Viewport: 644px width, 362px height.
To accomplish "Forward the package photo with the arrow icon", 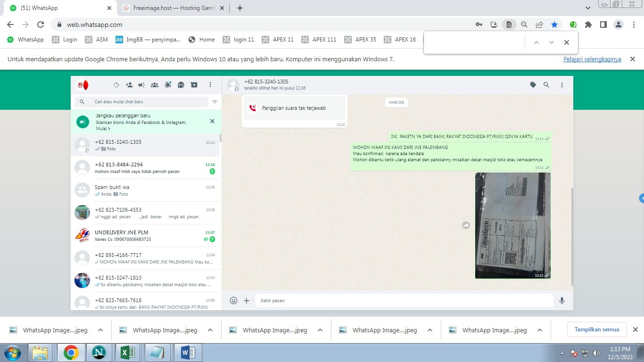I will (466, 226).
